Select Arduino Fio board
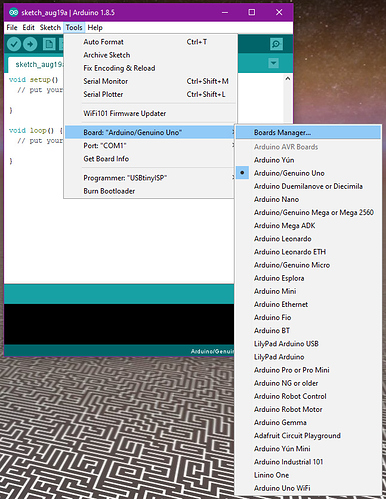Viewport: 386px width, 499px height. click(x=308, y=317)
